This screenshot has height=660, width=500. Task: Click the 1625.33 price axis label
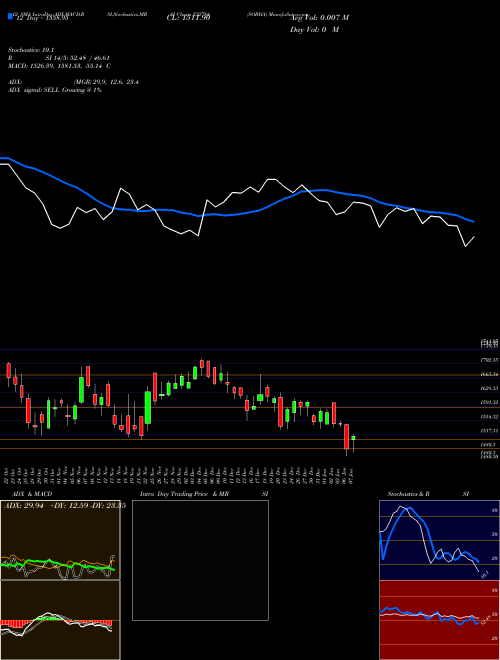[x=489, y=388]
